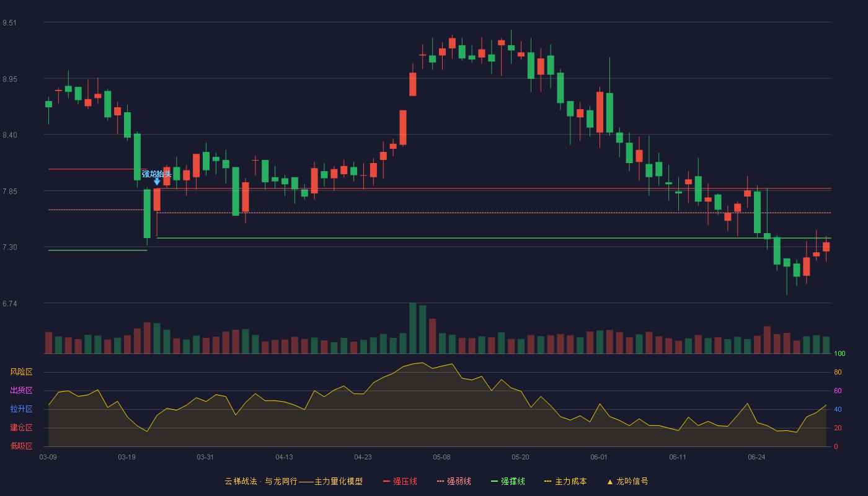Click the 05-20 date label
Viewport: 868px width, 496px height.
[520, 457]
